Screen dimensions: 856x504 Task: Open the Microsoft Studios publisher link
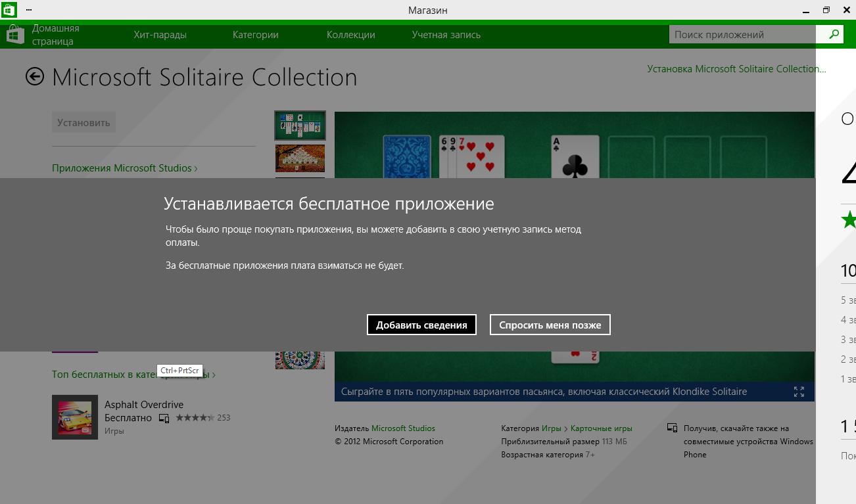pyautogui.click(x=403, y=428)
